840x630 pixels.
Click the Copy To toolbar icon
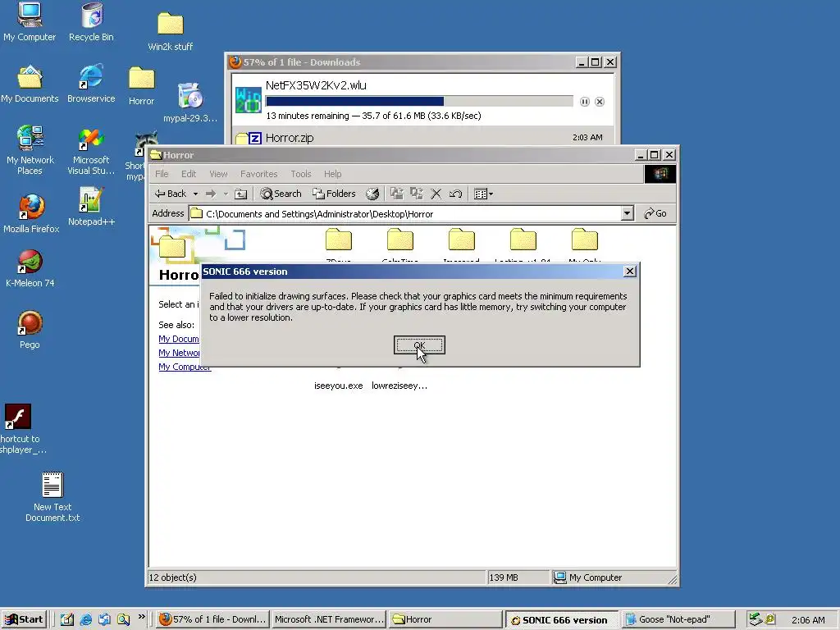(x=416, y=194)
